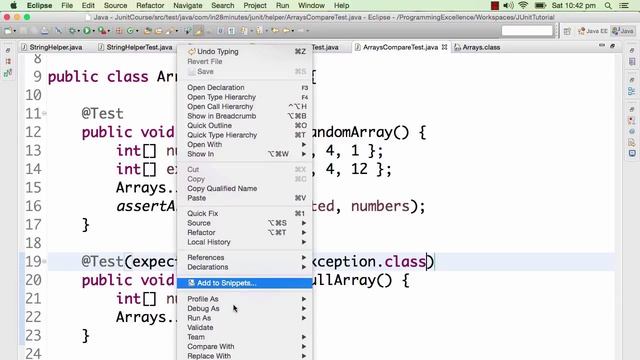Select Validate in context menu
Viewport: 640px width, 360px height.
[245, 327]
